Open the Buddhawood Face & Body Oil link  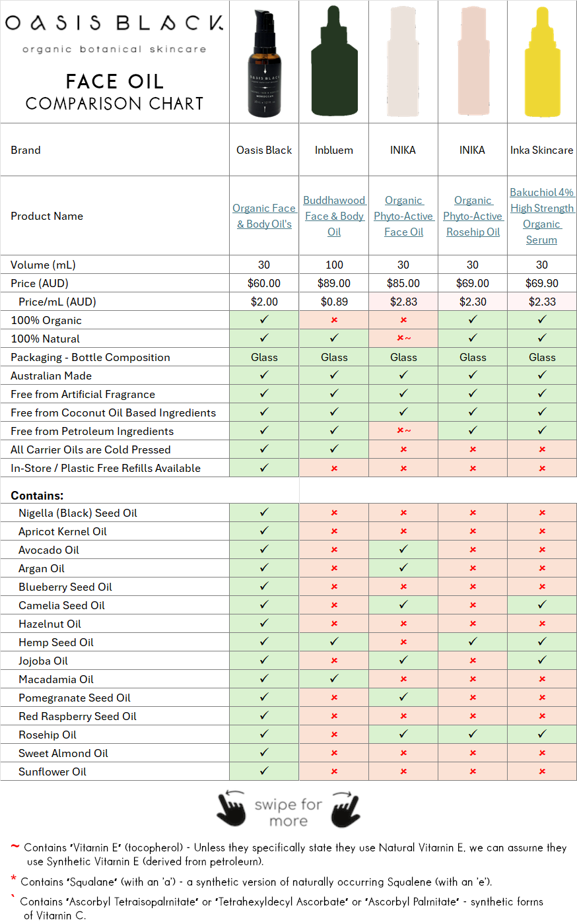pyautogui.click(x=334, y=216)
